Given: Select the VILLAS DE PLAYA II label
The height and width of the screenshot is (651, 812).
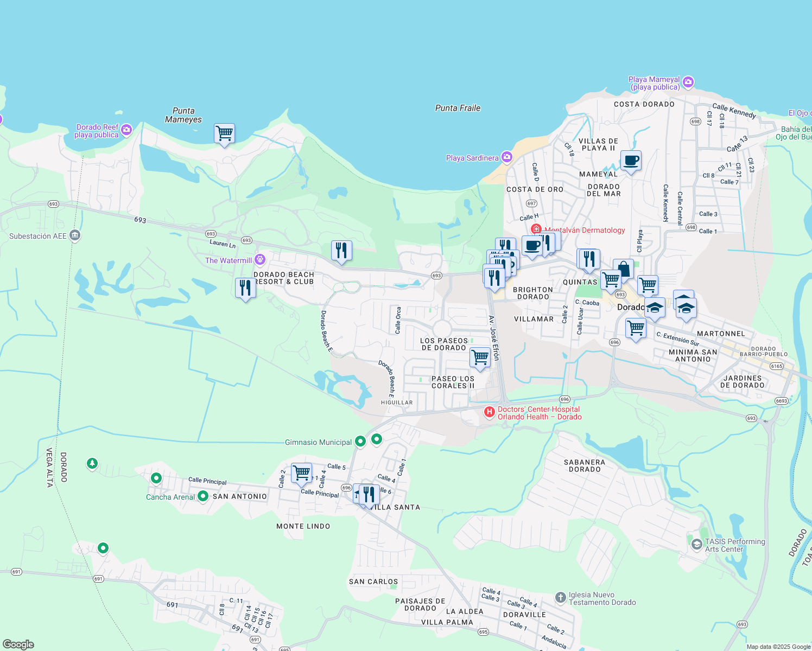Looking at the screenshot, I should pos(598,144).
